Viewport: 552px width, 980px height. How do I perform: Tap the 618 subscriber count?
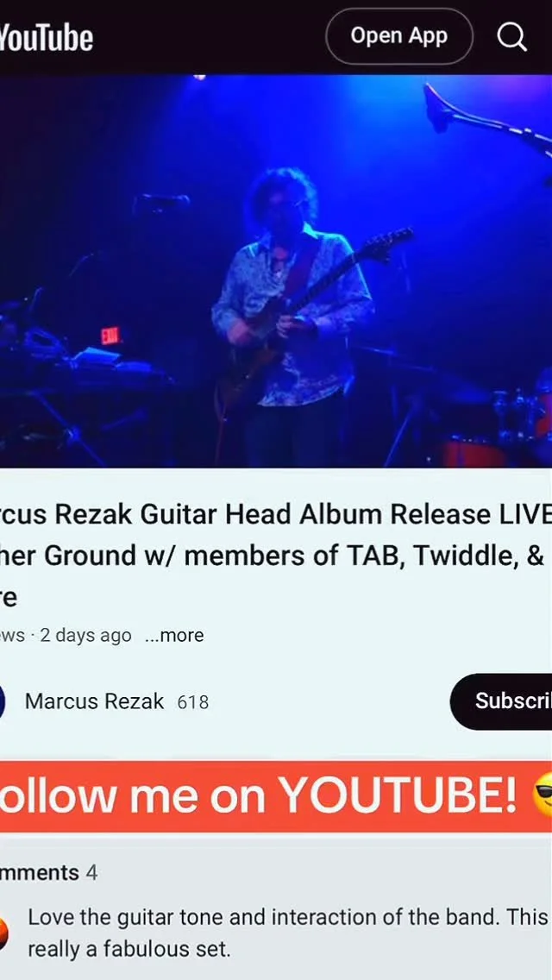pos(193,702)
